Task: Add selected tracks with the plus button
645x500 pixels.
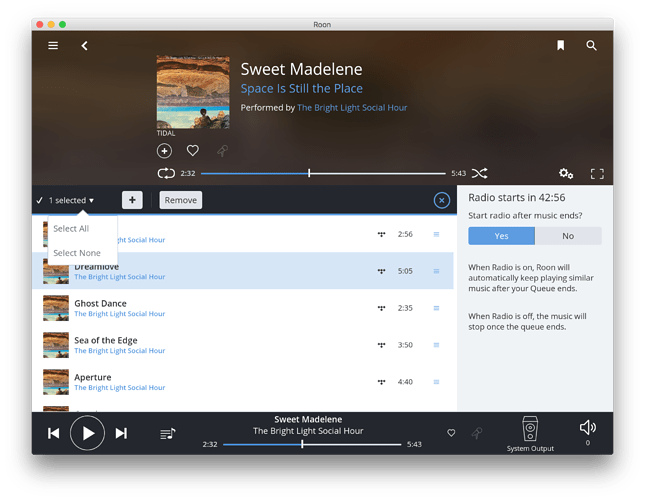Action: coord(132,200)
